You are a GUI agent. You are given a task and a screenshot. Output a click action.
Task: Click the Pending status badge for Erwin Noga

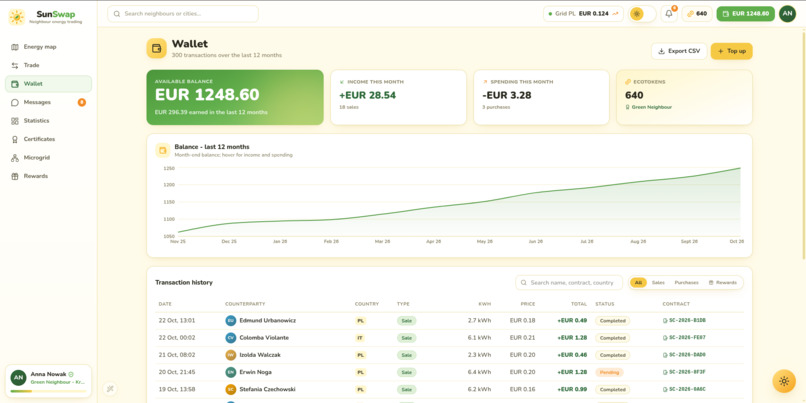[x=609, y=372]
